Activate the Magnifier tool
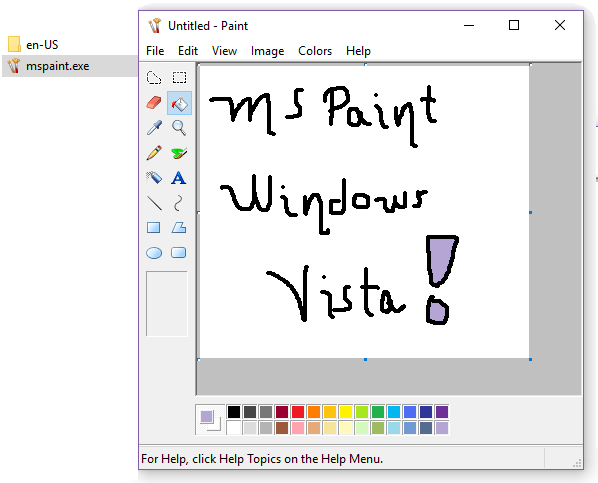The height and width of the screenshot is (483, 598). pyautogui.click(x=179, y=128)
